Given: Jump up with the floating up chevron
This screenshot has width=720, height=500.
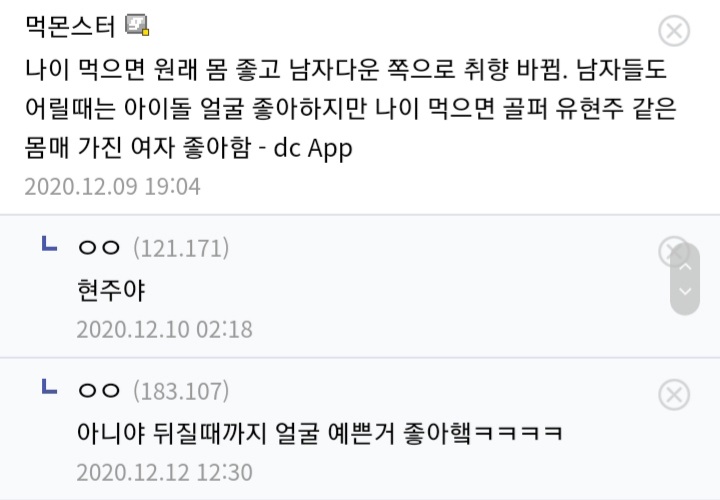Looking at the screenshot, I should [685, 266].
